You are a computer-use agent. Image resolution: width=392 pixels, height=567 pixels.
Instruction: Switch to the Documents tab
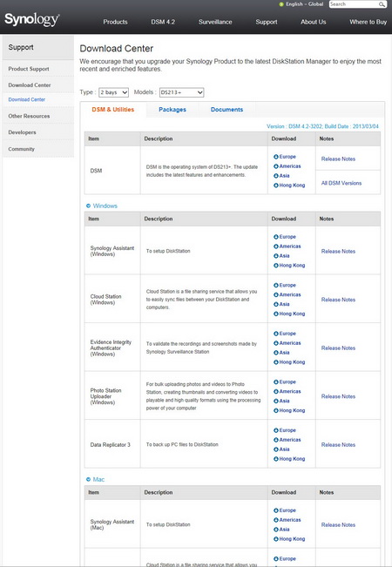click(226, 110)
